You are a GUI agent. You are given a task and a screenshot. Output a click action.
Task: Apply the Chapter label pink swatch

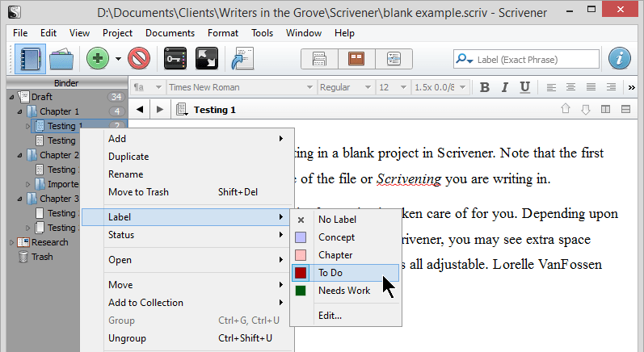(301, 255)
